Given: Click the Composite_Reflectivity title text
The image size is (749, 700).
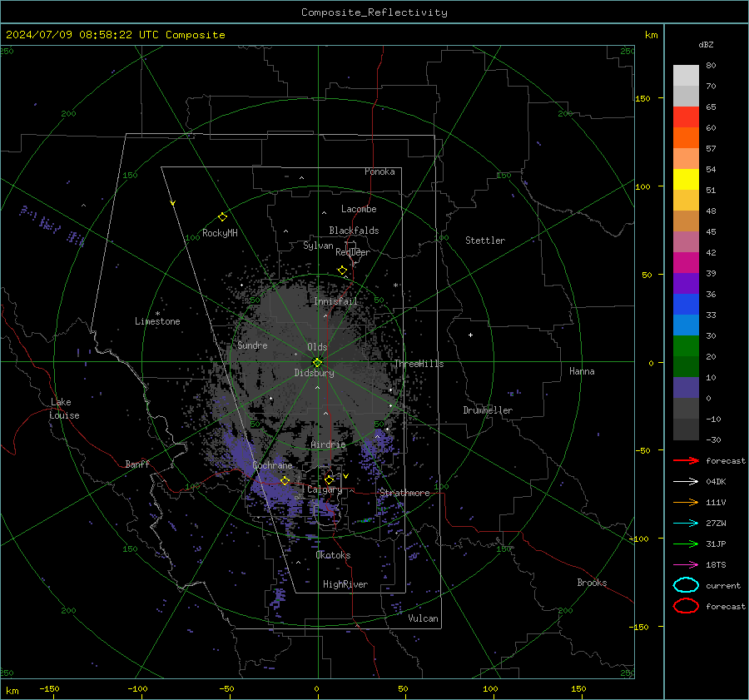Looking at the screenshot, I should [374, 12].
